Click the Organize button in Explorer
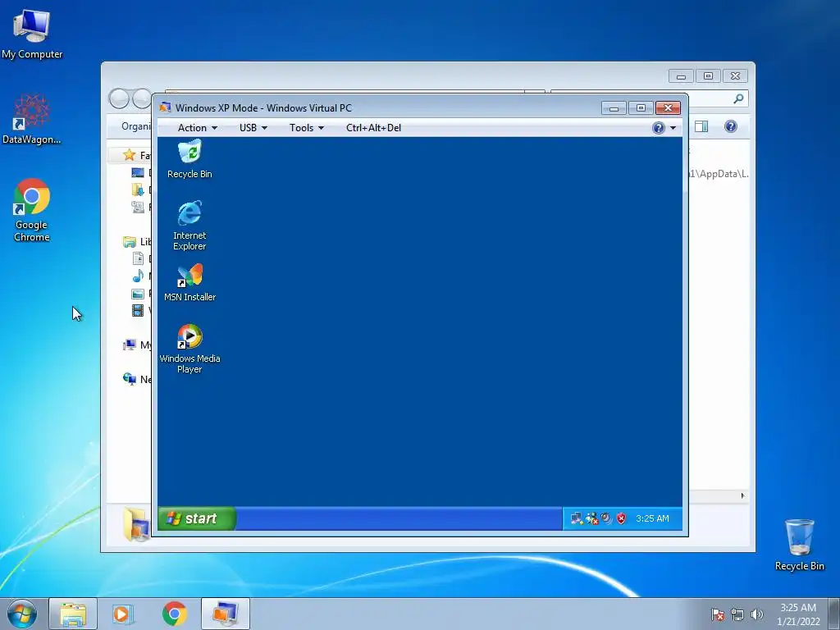The image size is (840, 630). [136, 126]
